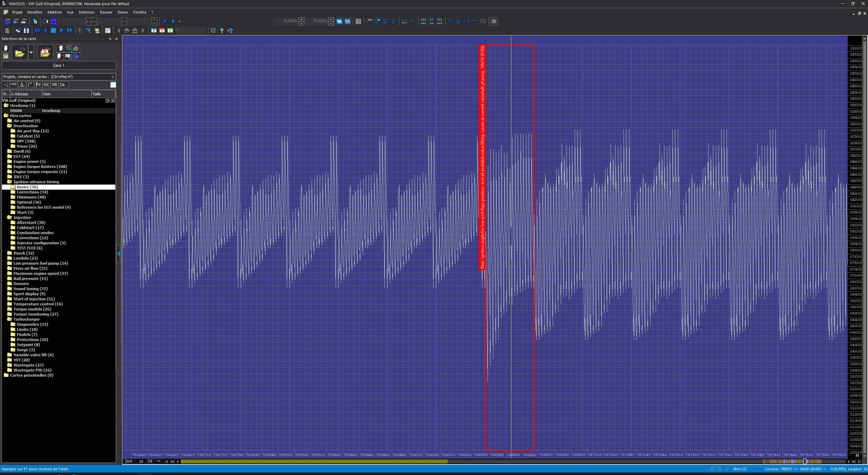The height and width of the screenshot is (475, 868).
Task: Open the Matériel menu
Action: (54, 12)
